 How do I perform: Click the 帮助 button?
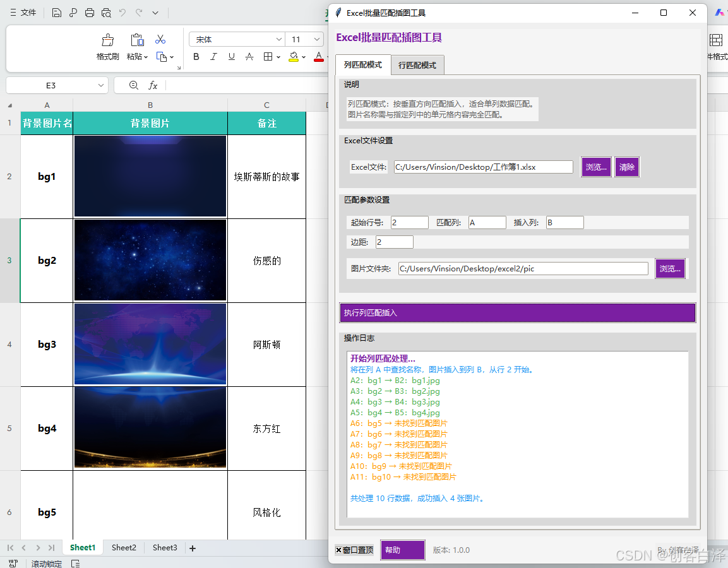click(403, 550)
